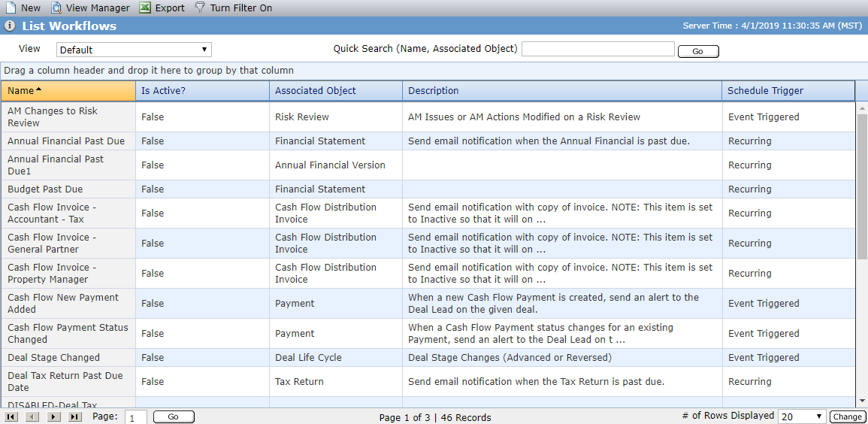Click the New document icon

[11, 8]
